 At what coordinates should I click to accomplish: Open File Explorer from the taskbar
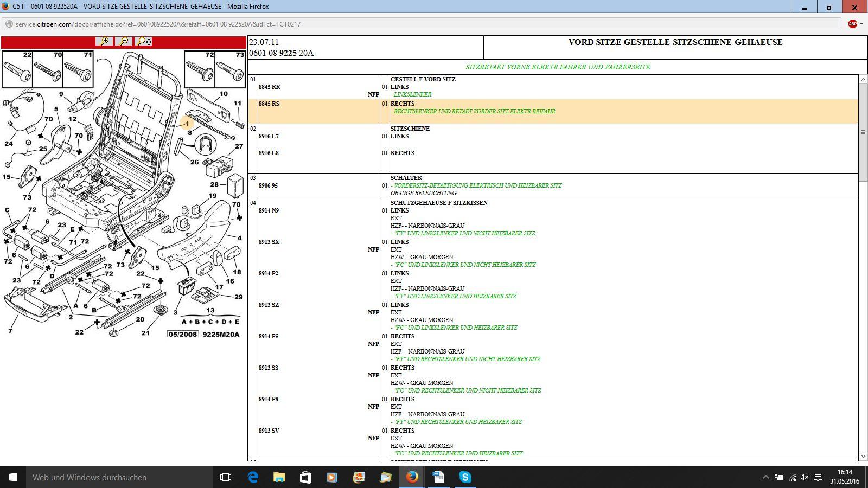click(x=279, y=477)
